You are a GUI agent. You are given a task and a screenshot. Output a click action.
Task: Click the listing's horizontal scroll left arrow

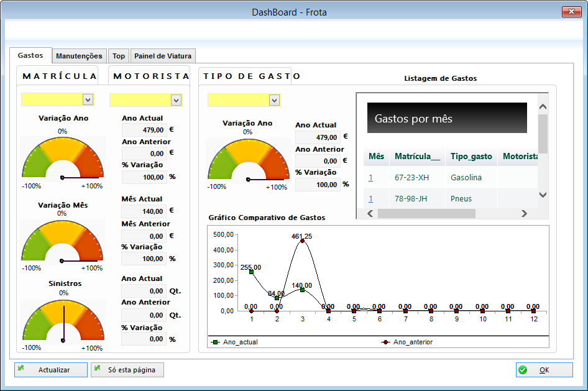[370, 213]
